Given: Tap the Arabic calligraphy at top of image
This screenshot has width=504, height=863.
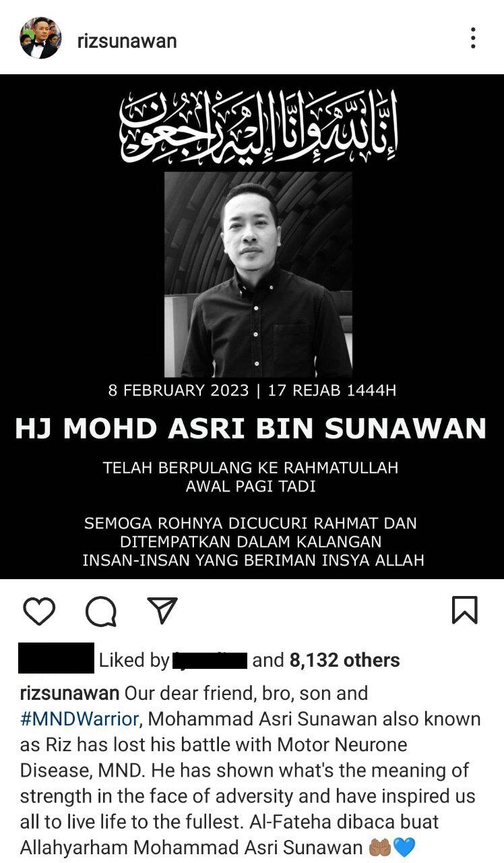Looking at the screenshot, I should click(x=259, y=123).
